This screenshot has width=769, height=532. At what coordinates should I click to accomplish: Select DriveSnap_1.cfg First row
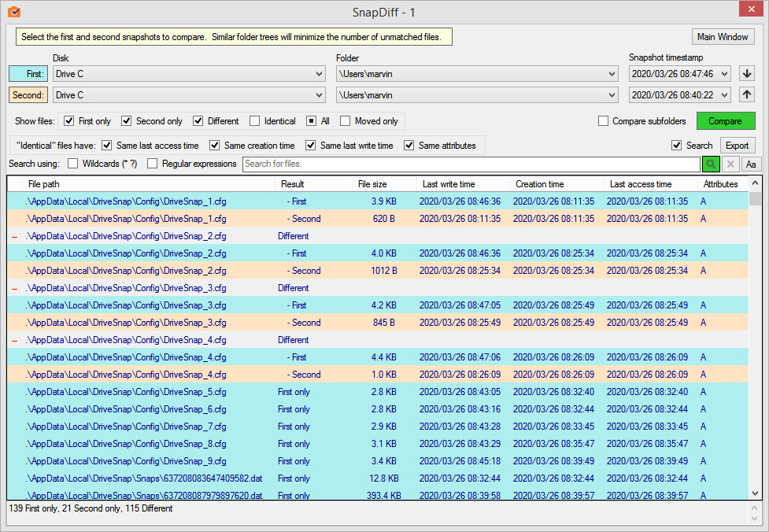pyautogui.click(x=378, y=201)
